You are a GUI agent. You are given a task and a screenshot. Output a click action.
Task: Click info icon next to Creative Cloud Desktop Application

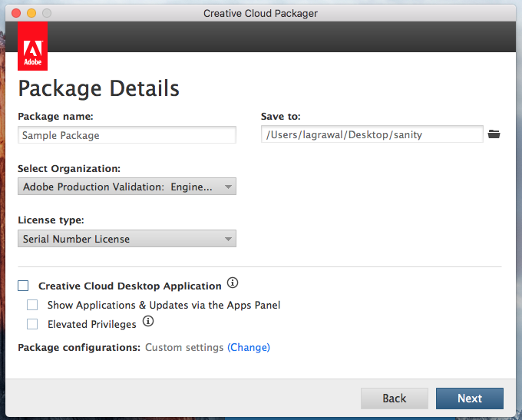point(233,284)
